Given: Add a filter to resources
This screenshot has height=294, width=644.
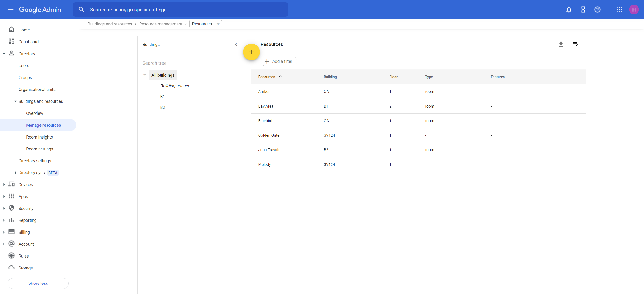Looking at the screenshot, I should [279, 61].
